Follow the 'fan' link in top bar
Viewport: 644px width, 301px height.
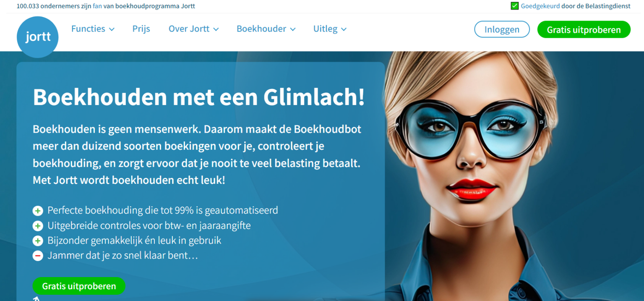(x=97, y=6)
